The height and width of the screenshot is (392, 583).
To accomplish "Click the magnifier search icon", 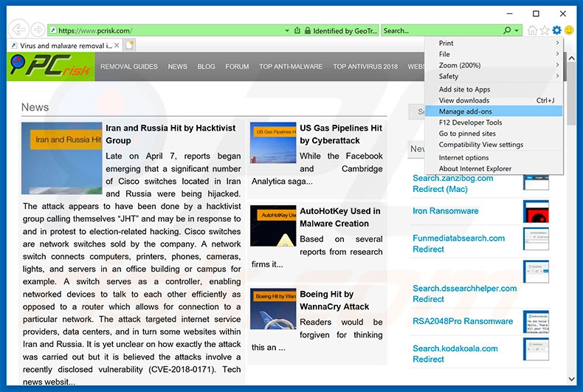I will pos(507,31).
